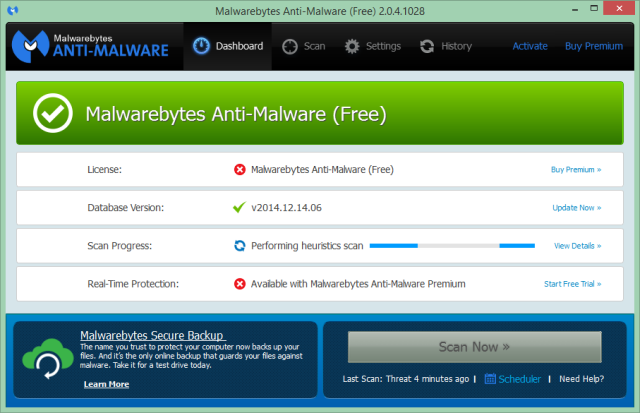The width and height of the screenshot is (640, 413).
Task: Close the Malwarebytes window
Action: click(x=619, y=8)
